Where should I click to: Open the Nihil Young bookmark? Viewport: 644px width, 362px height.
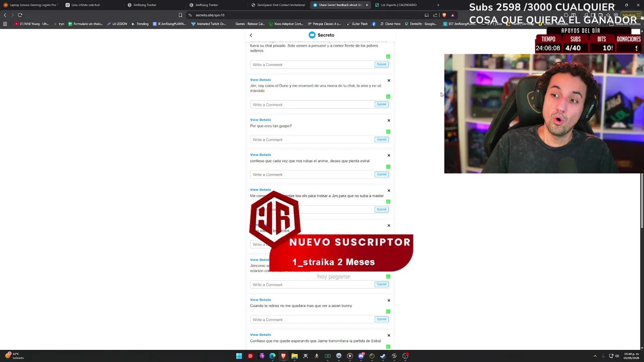click(32, 24)
